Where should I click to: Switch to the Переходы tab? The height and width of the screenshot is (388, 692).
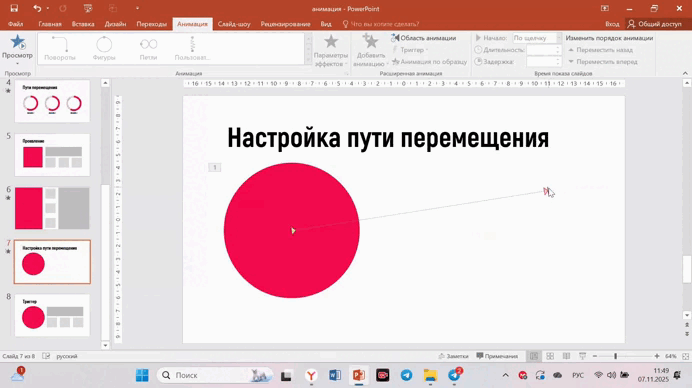tap(151, 24)
